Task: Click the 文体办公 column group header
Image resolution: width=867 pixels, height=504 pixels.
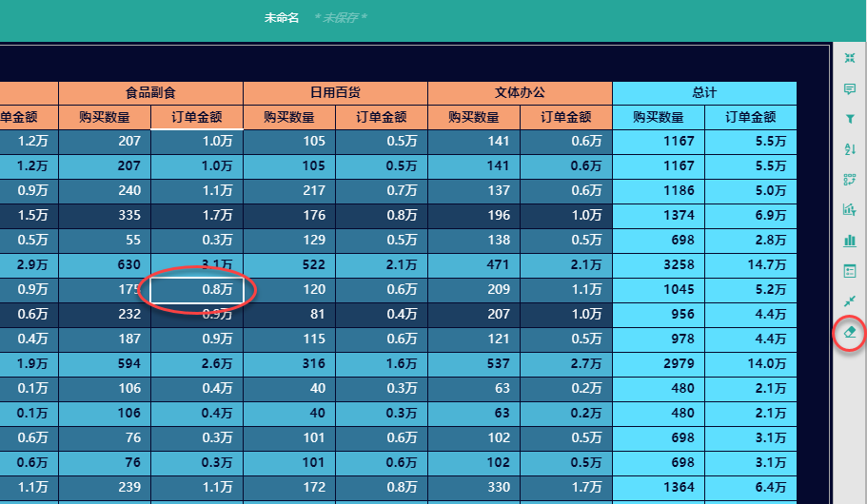Action: [x=520, y=93]
